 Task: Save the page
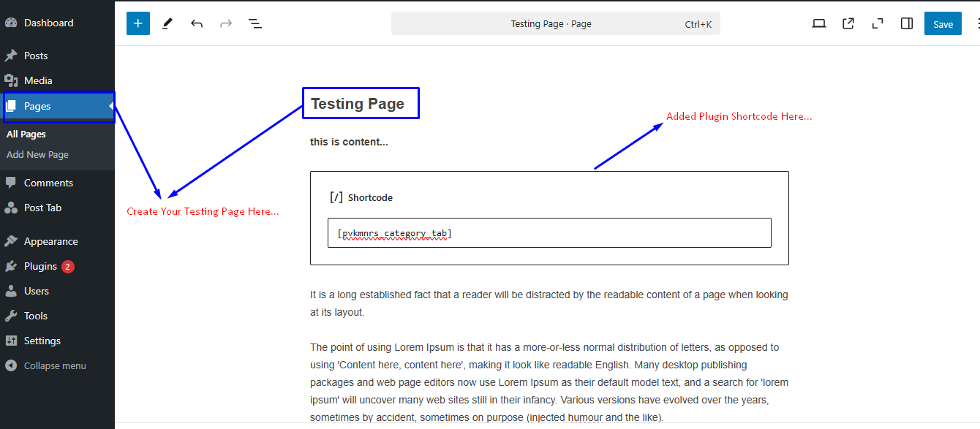click(943, 23)
